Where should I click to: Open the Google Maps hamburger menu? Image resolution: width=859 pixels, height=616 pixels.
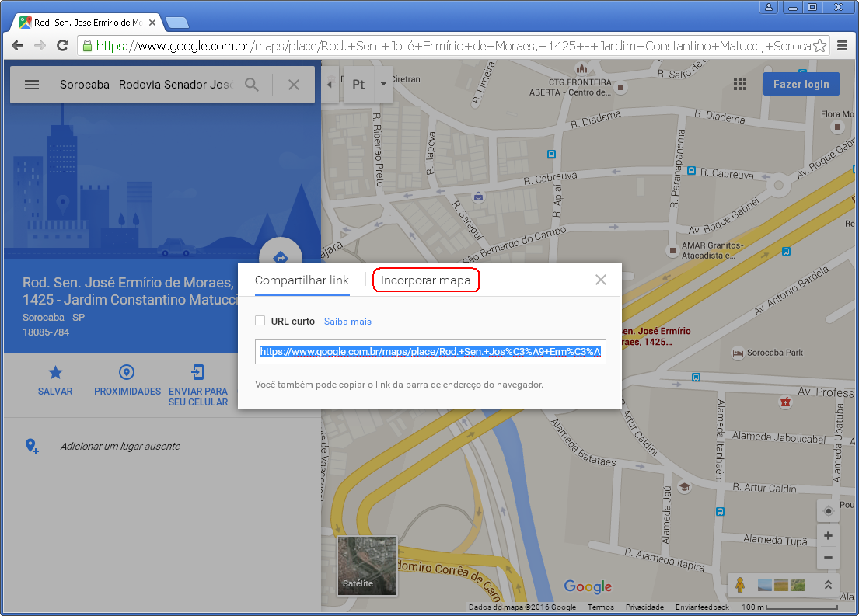point(32,85)
